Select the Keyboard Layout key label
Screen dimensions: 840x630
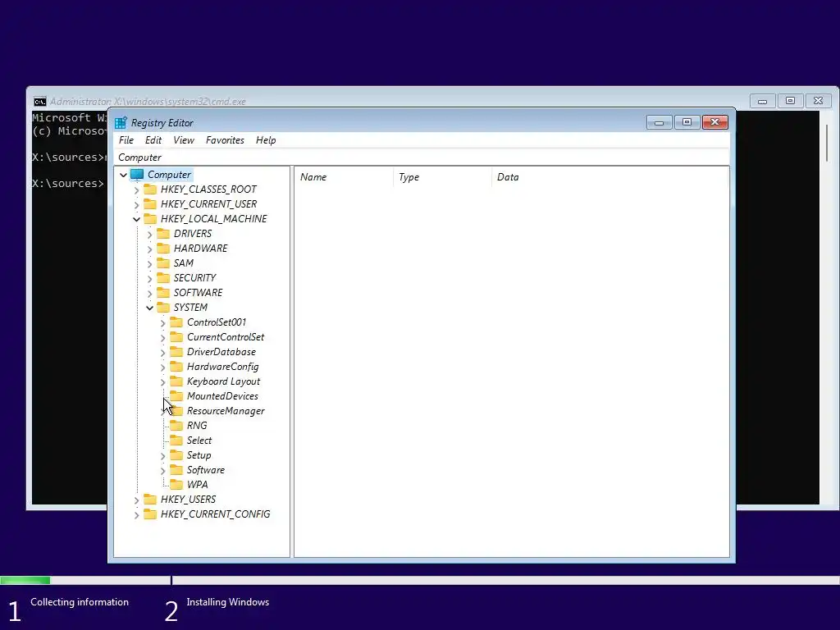[x=223, y=381]
